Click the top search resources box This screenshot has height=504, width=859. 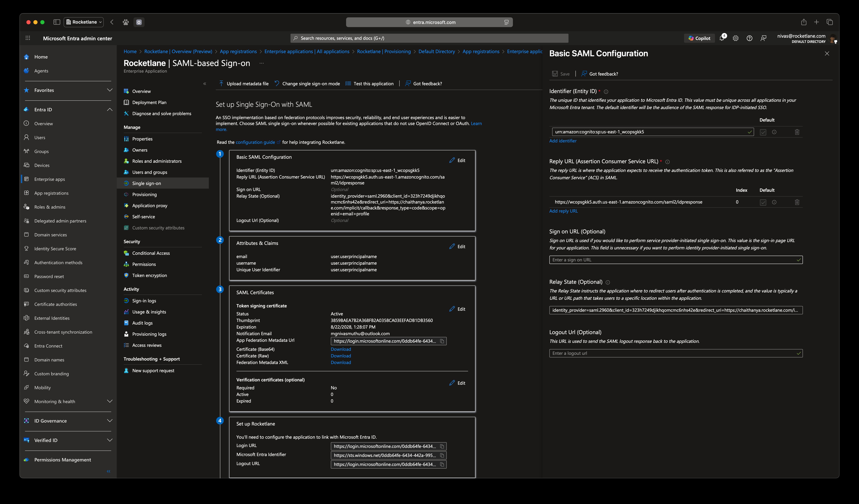pos(429,38)
